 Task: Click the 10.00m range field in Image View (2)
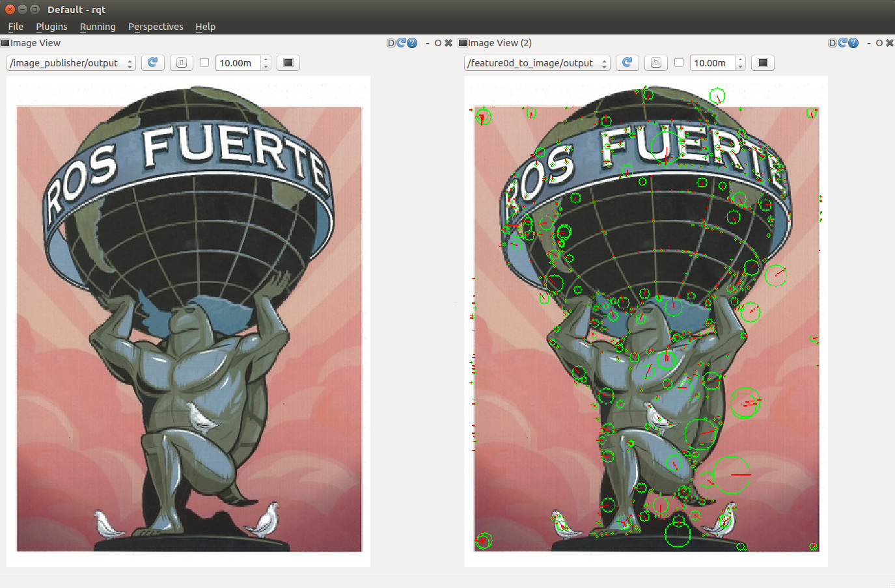click(713, 62)
